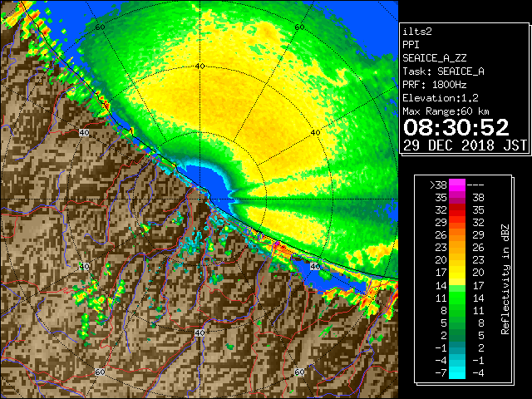Click the '60' range ring label at the map's southwest
The height and width of the screenshot is (399, 532).
click(100, 372)
